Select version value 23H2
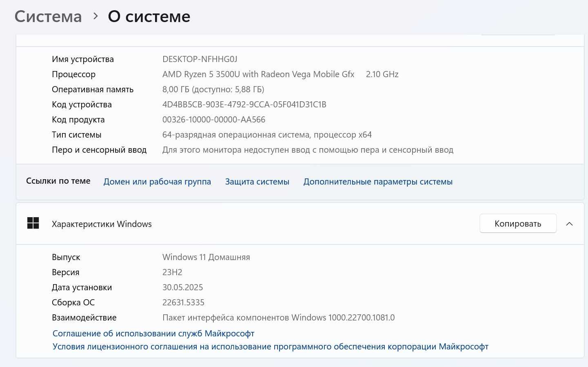Image resolution: width=588 pixels, height=367 pixels. click(x=172, y=272)
